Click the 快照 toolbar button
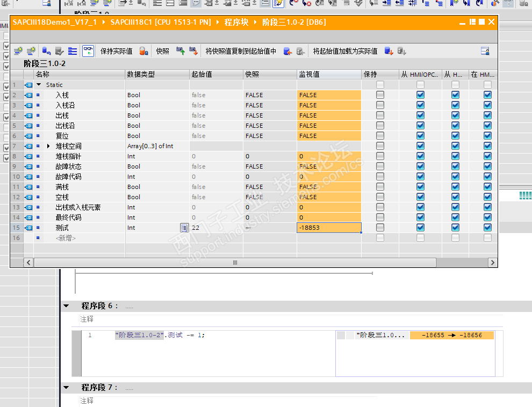532x407 pixels. click(x=162, y=51)
